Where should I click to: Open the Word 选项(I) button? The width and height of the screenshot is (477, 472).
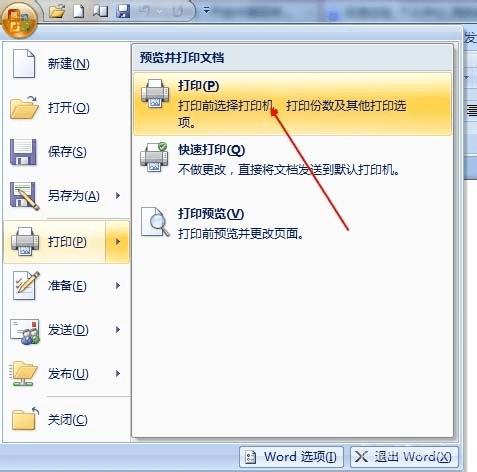click(291, 457)
